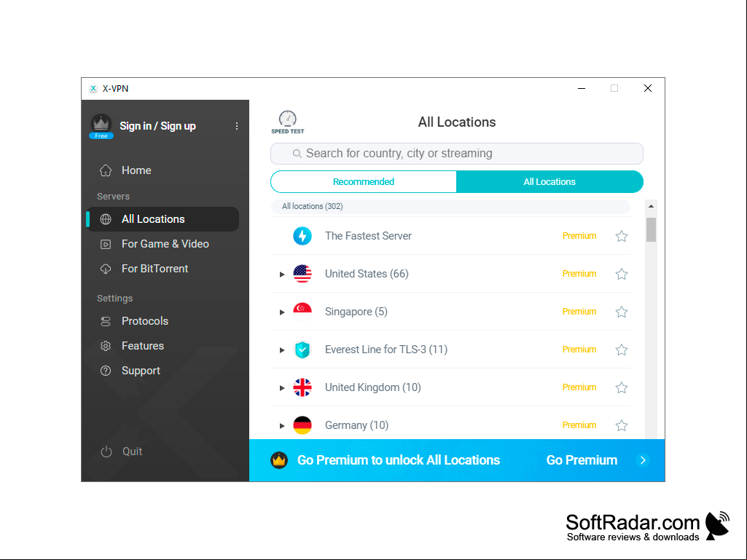Click Premium label for Singapore

point(579,312)
